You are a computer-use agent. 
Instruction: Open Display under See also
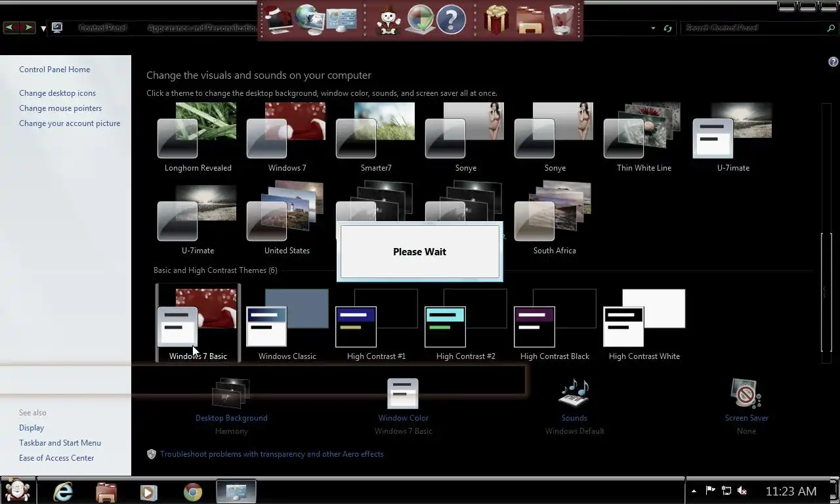click(x=31, y=428)
